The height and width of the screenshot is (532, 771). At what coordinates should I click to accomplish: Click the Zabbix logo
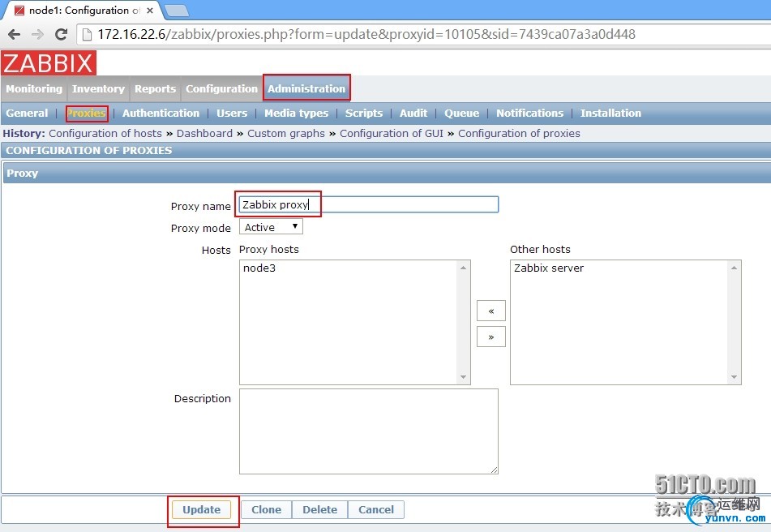click(x=48, y=63)
